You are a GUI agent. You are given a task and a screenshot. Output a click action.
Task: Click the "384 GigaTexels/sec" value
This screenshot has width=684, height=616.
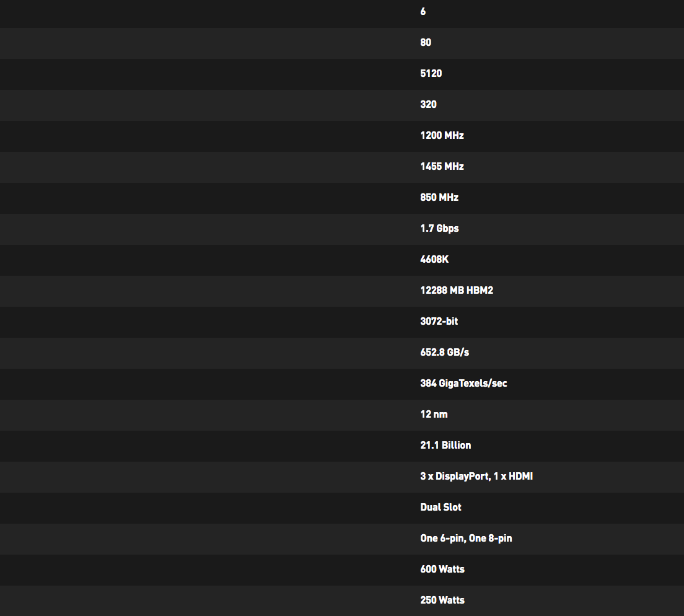pyautogui.click(x=463, y=384)
